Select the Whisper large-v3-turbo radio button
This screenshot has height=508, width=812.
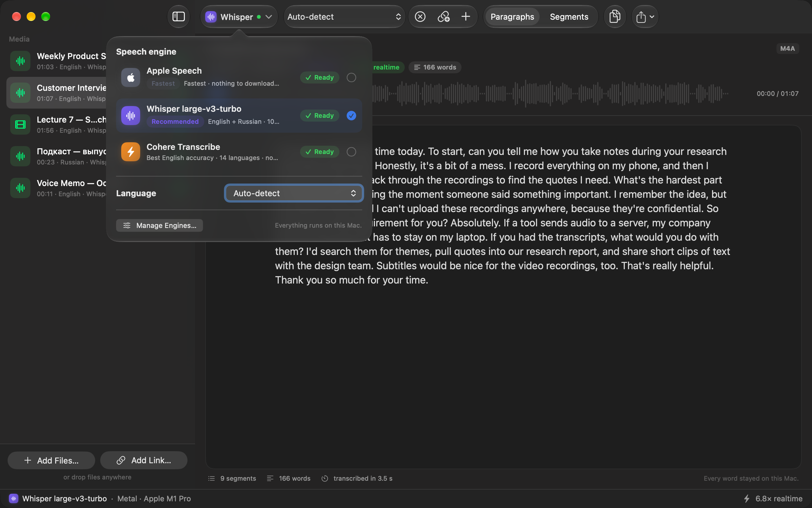[x=351, y=116]
